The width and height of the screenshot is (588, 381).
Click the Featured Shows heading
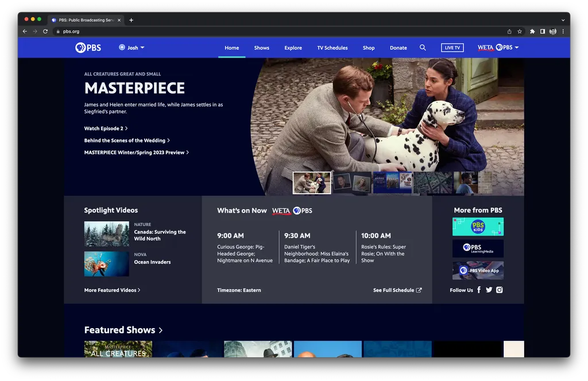119,330
